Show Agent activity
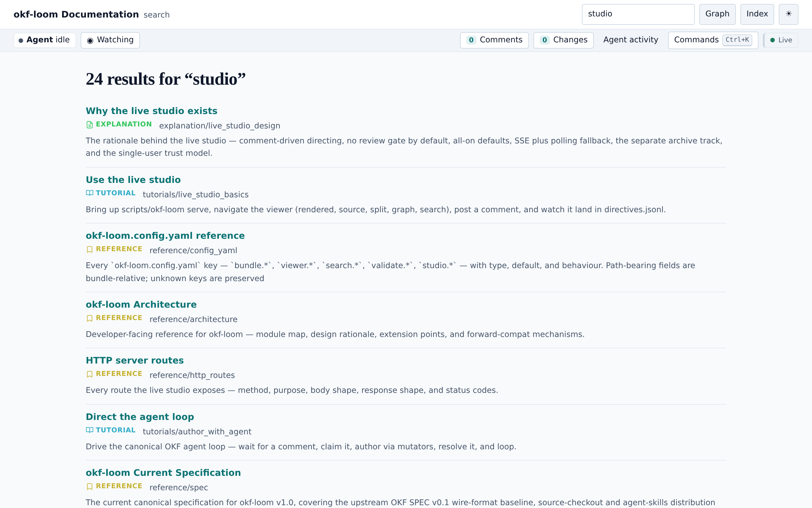 630,40
